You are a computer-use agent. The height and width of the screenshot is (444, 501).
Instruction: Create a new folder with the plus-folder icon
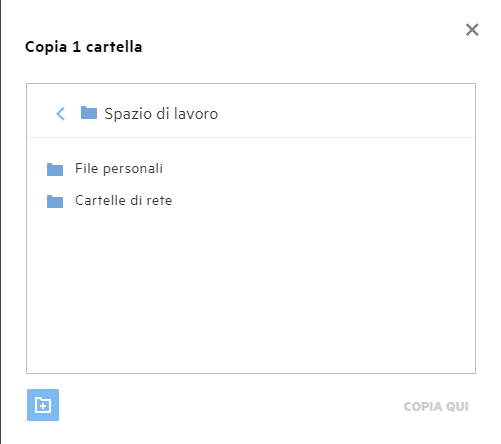pos(43,405)
